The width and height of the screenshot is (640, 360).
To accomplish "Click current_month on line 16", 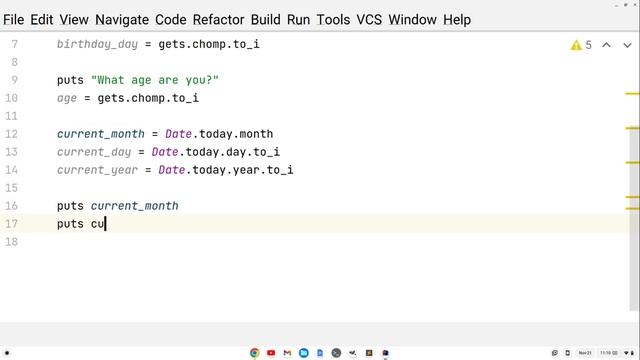I will [134, 206].
